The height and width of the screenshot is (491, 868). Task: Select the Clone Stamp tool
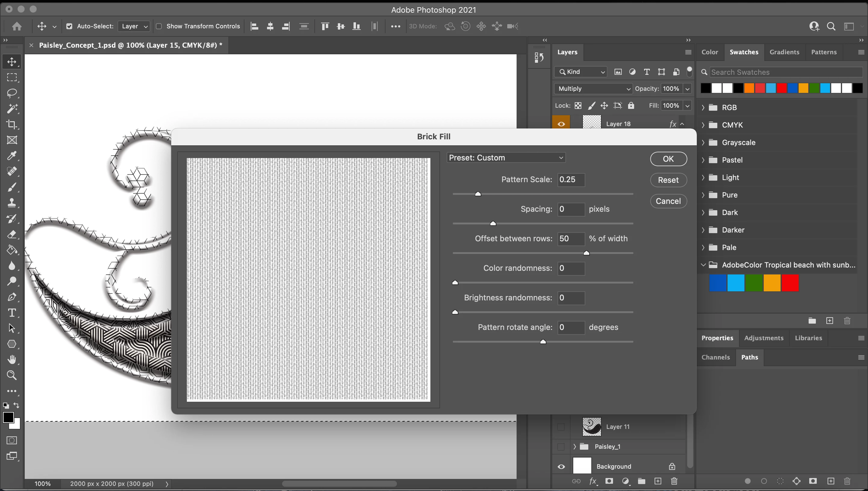tap(12, 203)
